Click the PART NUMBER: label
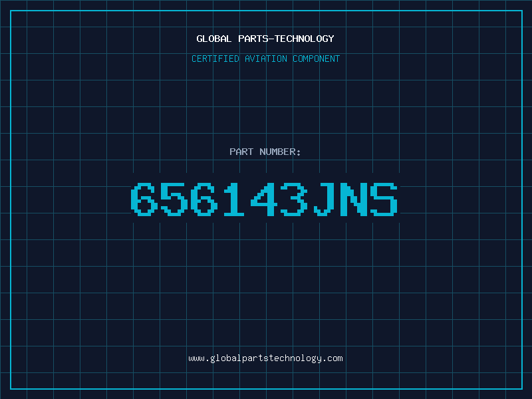The width and height of the screenshot is (532, 399). pos(265,152)
